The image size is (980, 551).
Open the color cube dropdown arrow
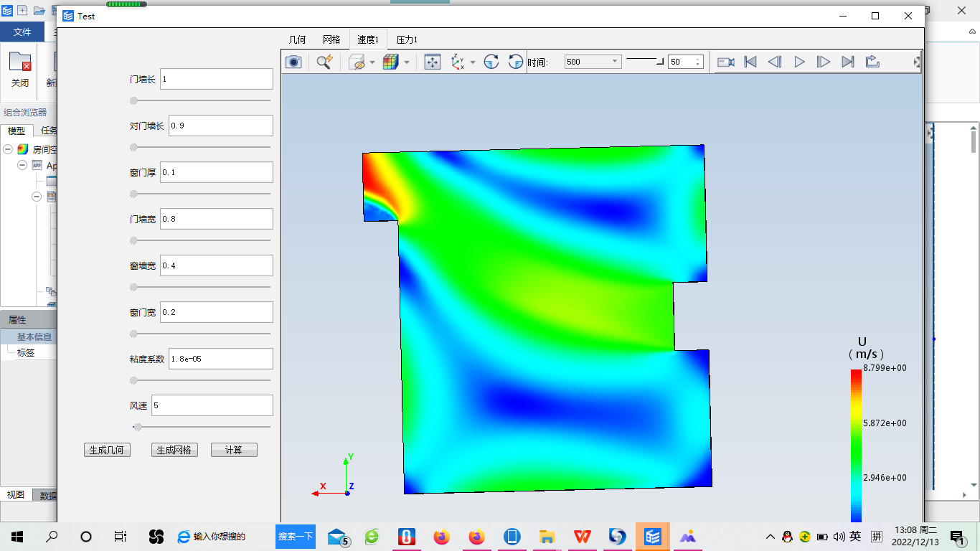[x=407, y=62]
